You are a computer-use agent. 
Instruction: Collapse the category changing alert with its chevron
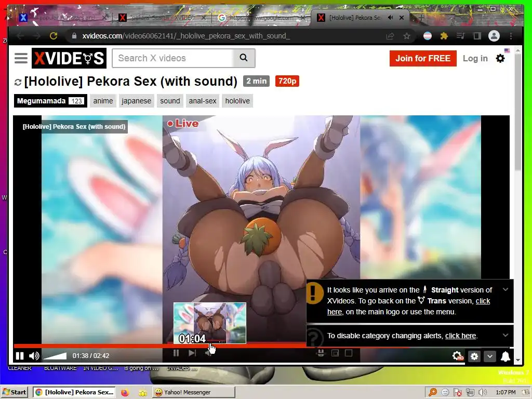click(x=506, y=335)
